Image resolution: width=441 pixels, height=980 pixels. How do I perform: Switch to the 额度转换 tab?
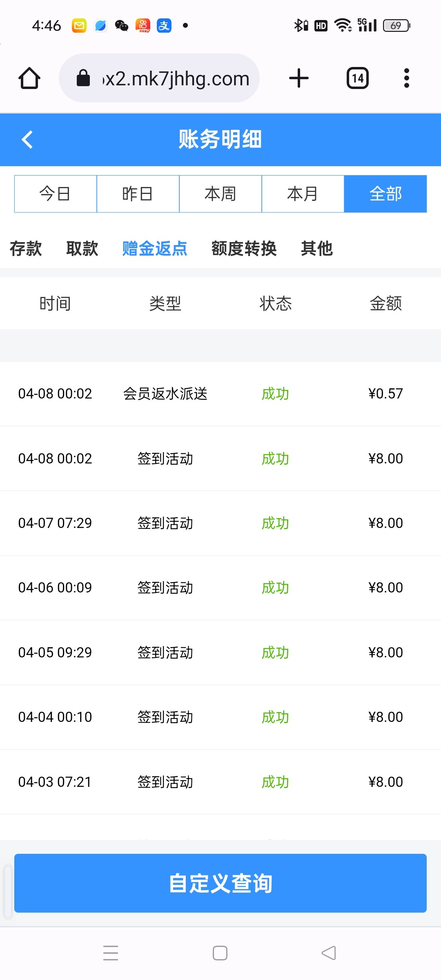(244, 248)
